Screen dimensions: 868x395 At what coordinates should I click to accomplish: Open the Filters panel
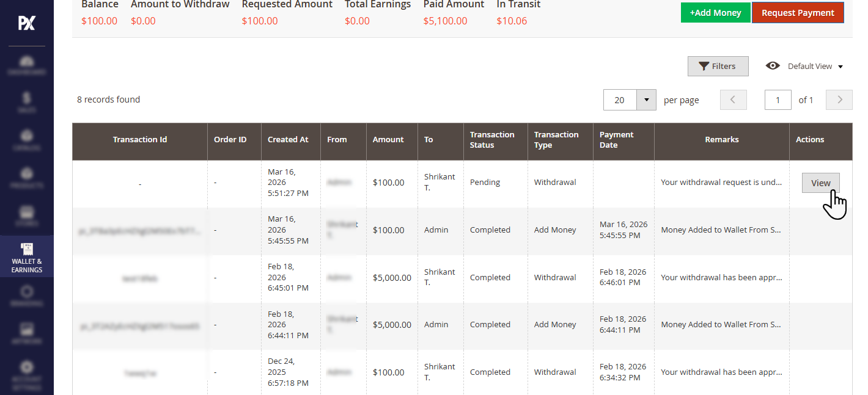tap(718, 66)
